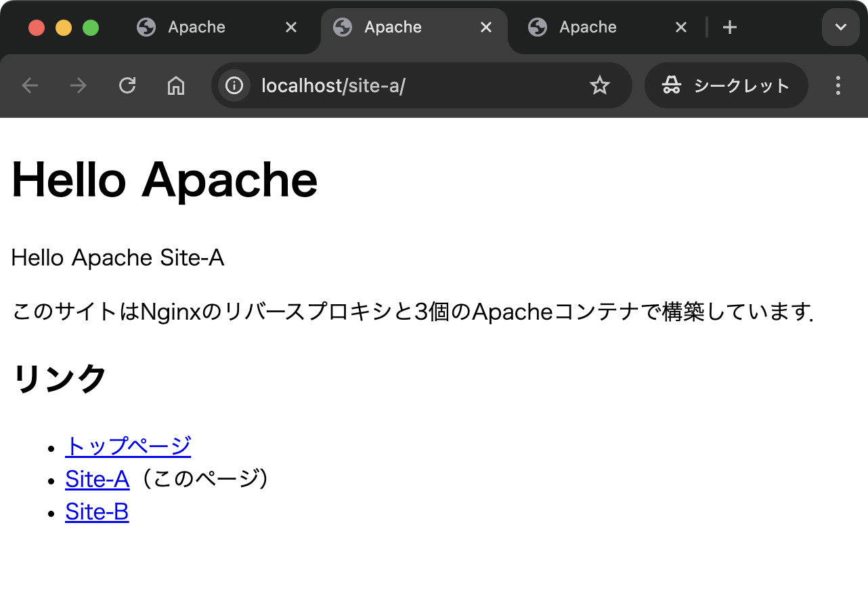
Task: Focus the address bar showing localhost/site-a/
Action: click(406, 85)
